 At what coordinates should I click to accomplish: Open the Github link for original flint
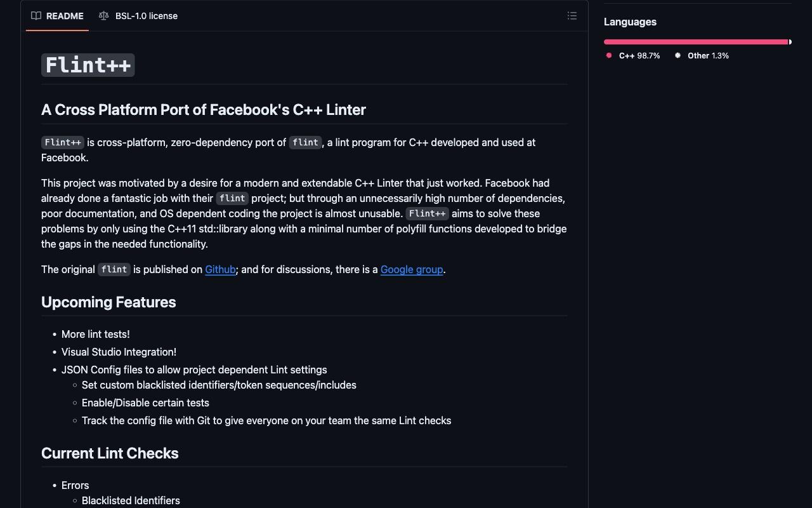220,269
